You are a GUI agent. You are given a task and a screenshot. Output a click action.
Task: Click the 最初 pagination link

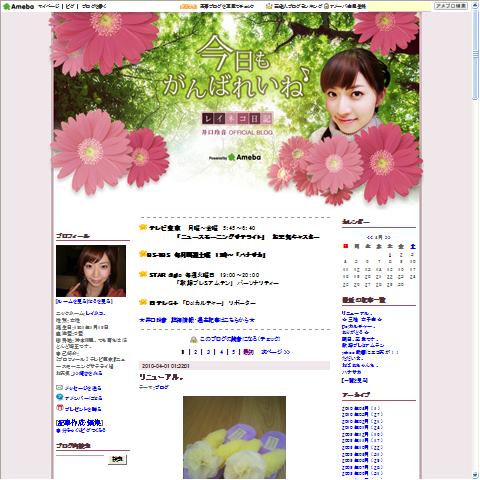click(x=249, y=352)
